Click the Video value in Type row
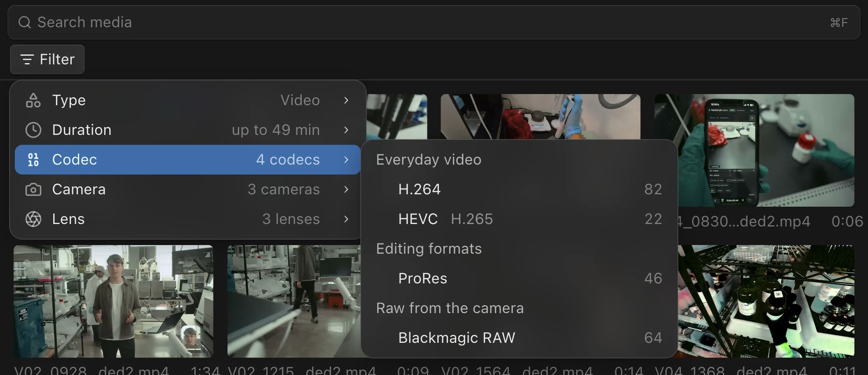The width and height of the screenshot is (868, 375). pyautogui.click(x=300, y=100)
